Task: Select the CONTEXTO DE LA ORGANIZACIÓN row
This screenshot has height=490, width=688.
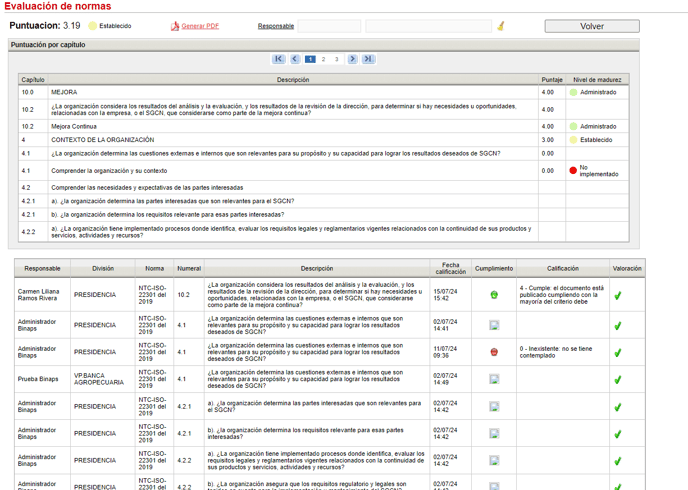Action: click(324, 140)
